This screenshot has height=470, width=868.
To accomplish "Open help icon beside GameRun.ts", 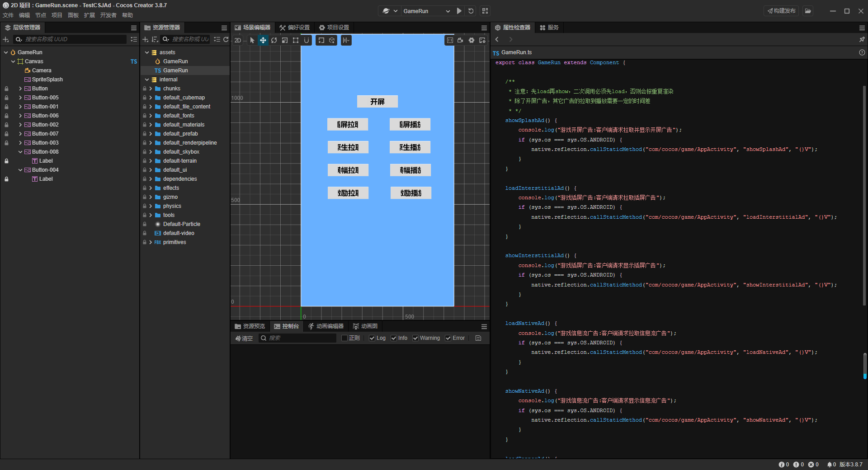I will pyautogui.click(x=862, y=52).
